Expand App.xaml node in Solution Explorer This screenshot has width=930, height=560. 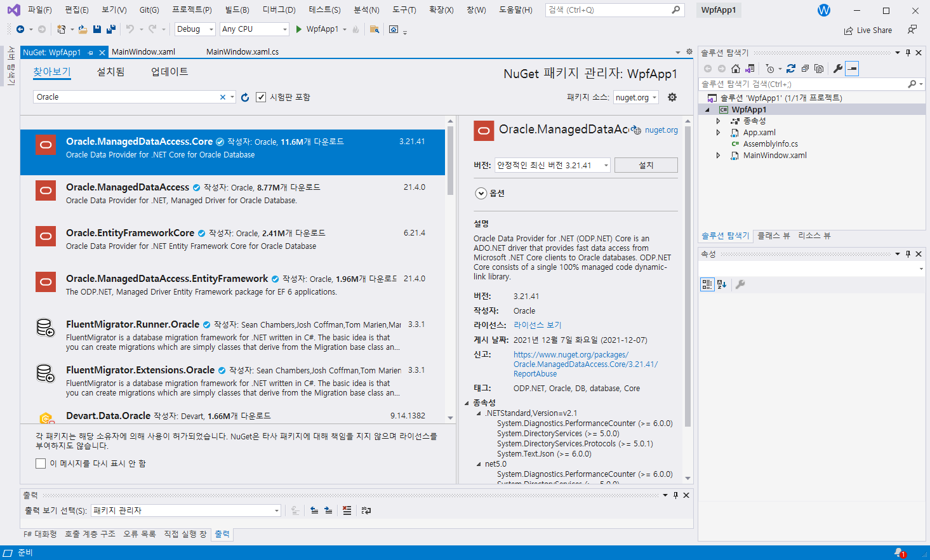click(719, 133)
